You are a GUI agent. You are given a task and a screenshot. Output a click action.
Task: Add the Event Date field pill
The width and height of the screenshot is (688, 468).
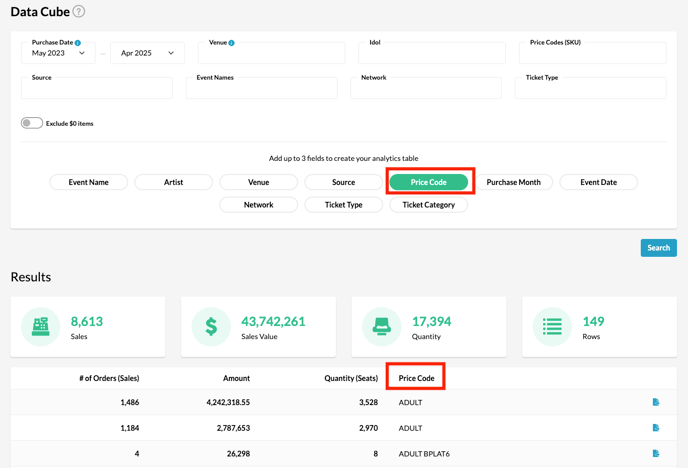pyautogui.click(x=598, y=182)
